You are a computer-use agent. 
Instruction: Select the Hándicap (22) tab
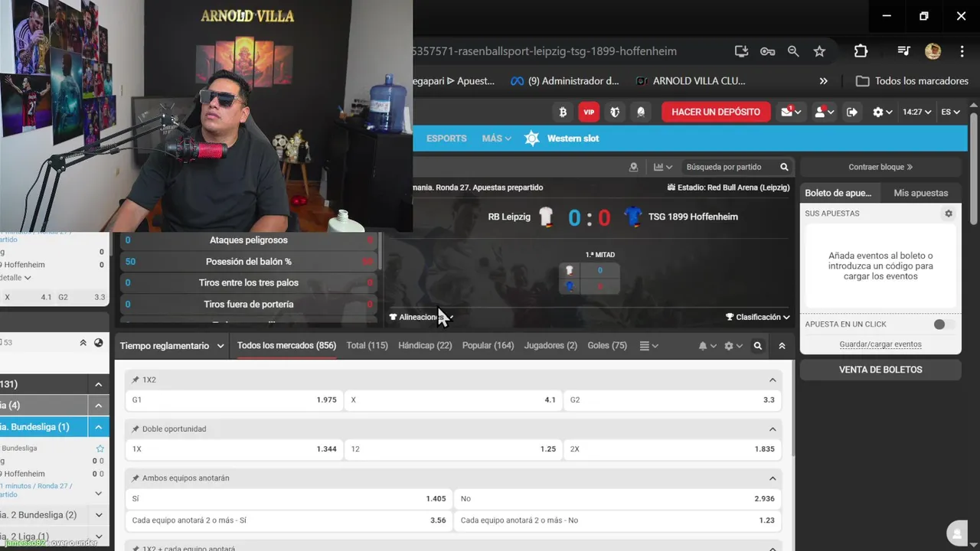425,346
